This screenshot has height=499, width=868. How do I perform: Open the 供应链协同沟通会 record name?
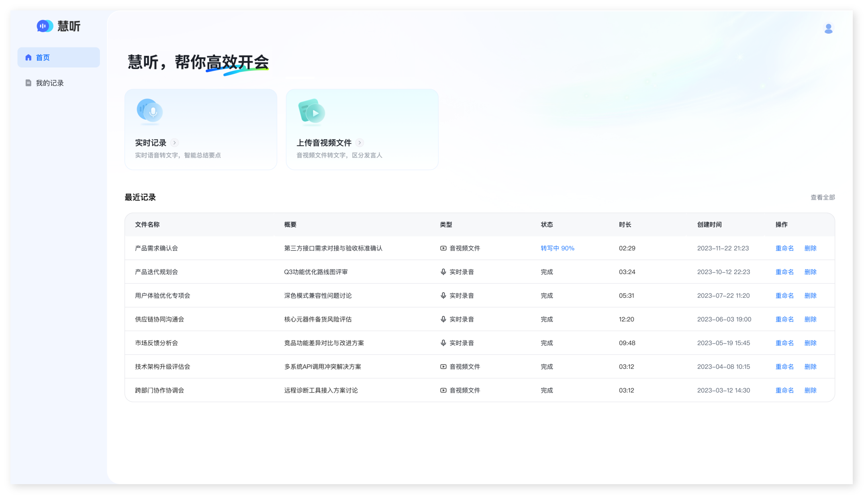tap(159, 320)
